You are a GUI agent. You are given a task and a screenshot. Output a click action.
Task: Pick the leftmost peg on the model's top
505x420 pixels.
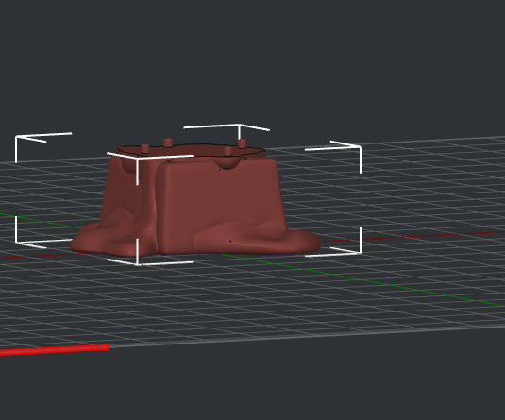[x=145, y=148]
